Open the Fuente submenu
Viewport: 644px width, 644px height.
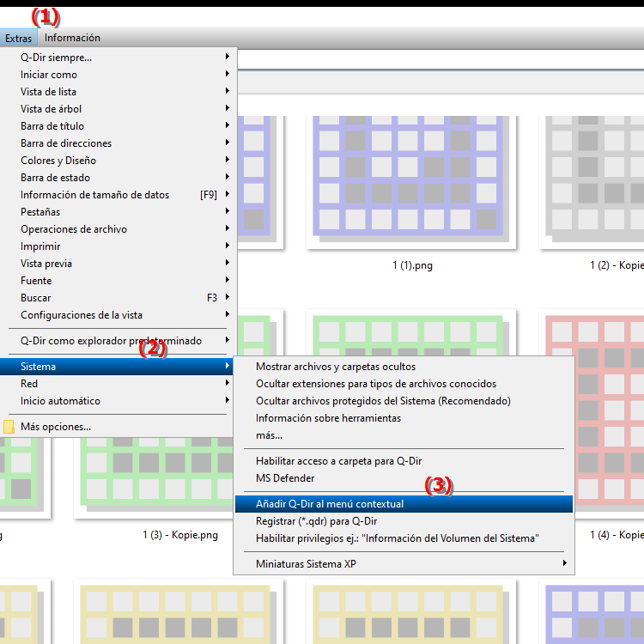[118, 281]
